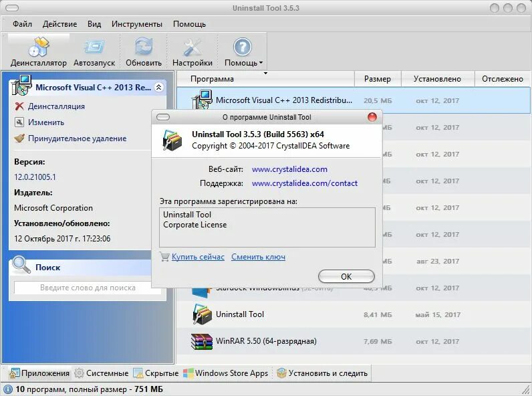Click the Uninstall Tool icon in list
532x396 pixels.
coord(203,314)
